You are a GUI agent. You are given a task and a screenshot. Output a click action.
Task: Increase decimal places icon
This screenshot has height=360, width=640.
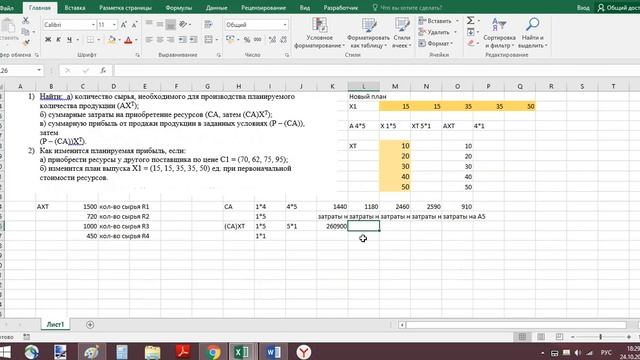[x=272, y=40]
